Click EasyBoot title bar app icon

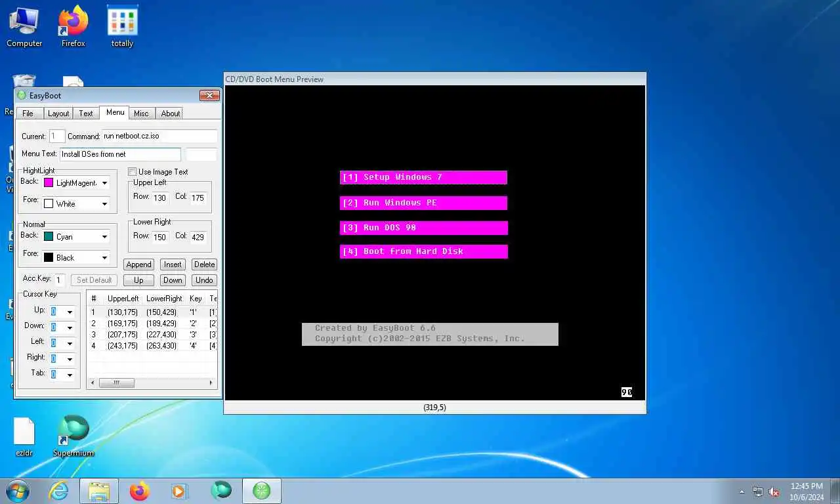(22, 95)
